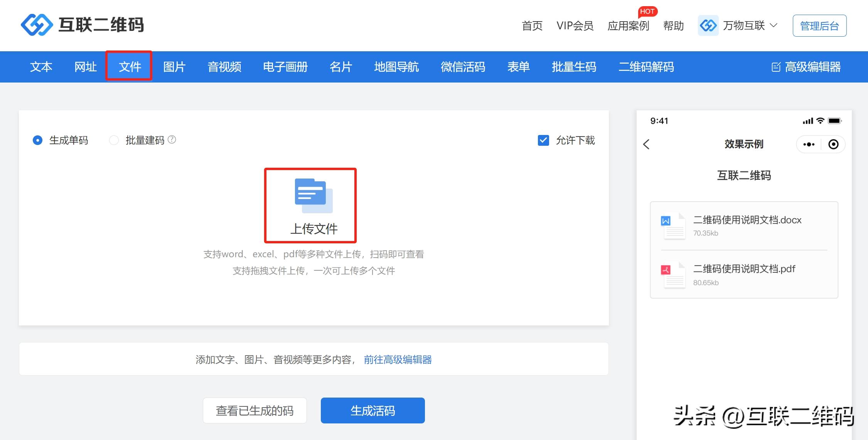Go to the 二维码解码 tab

tap(646, 67)
